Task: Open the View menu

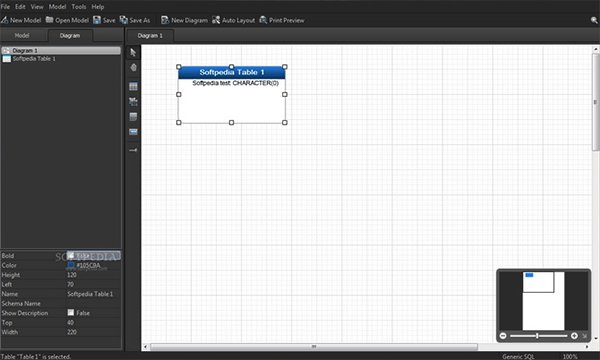Action: pos(37,7)
